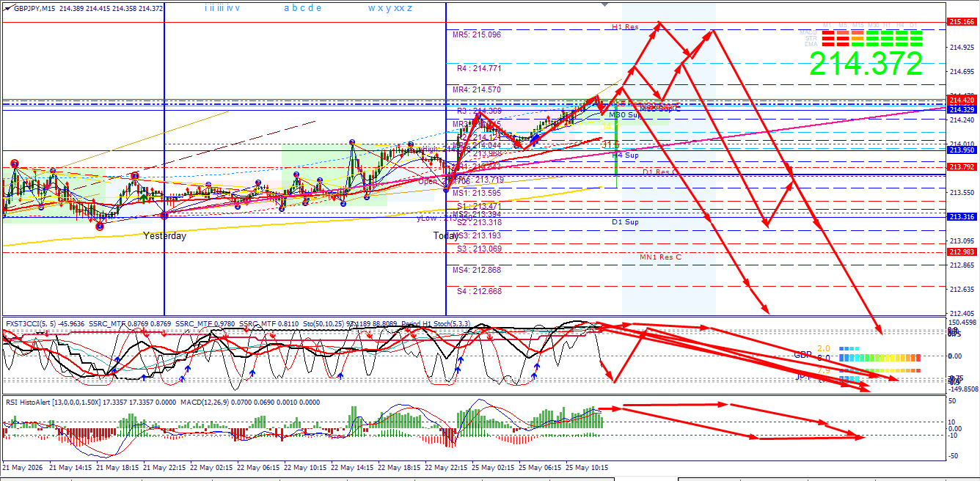The image size is (980, 481).
Task: Click the M30 column header in trend matrix
Action: (874, 25)
